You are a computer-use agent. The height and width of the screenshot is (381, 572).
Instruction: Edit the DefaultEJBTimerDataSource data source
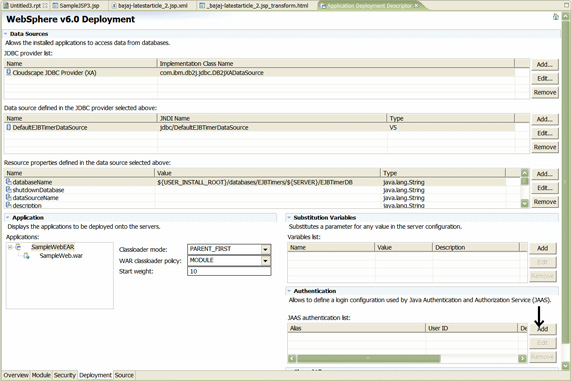coord(544,133)
